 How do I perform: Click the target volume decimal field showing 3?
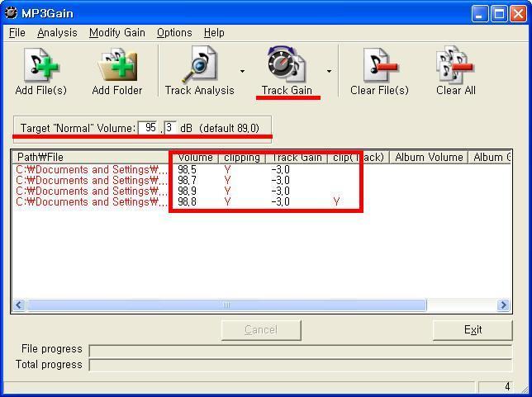tap(170, 128)
